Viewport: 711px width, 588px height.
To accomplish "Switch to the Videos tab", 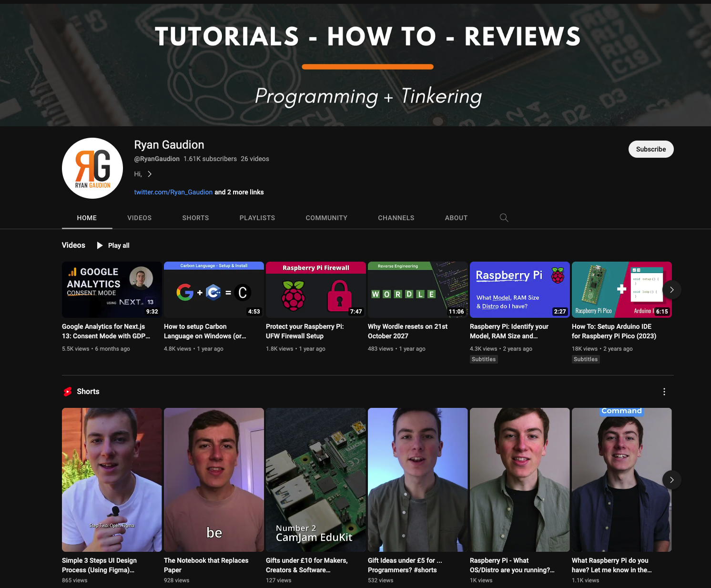I will [x=139, y=218].
